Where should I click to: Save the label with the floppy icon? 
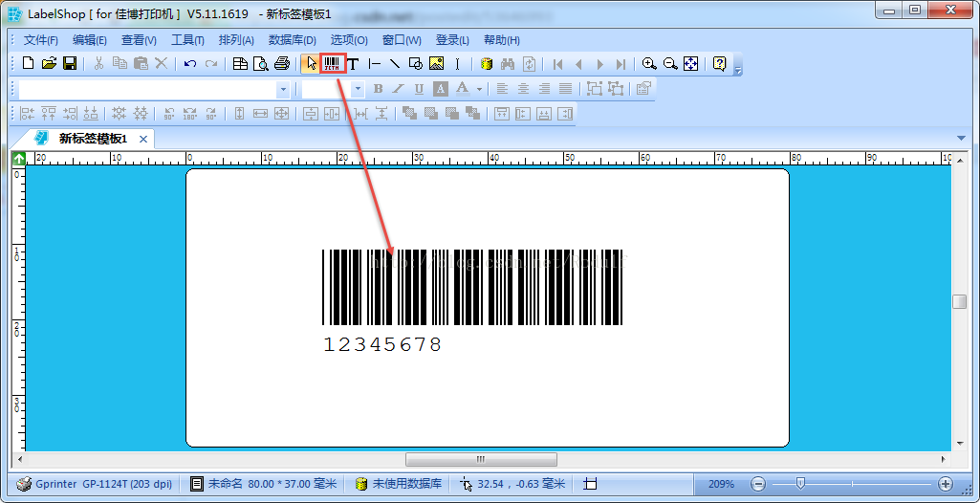(x=70, y=63)
